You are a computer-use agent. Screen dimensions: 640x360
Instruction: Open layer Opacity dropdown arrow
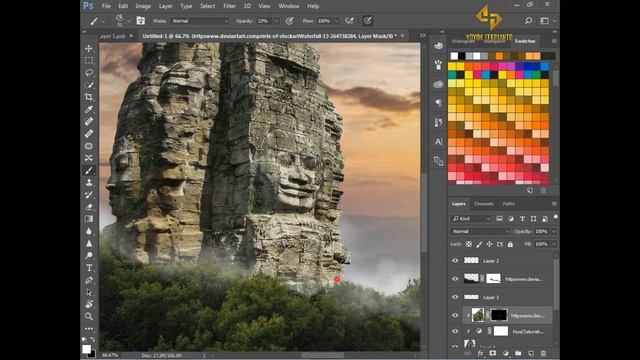(554, 231)
